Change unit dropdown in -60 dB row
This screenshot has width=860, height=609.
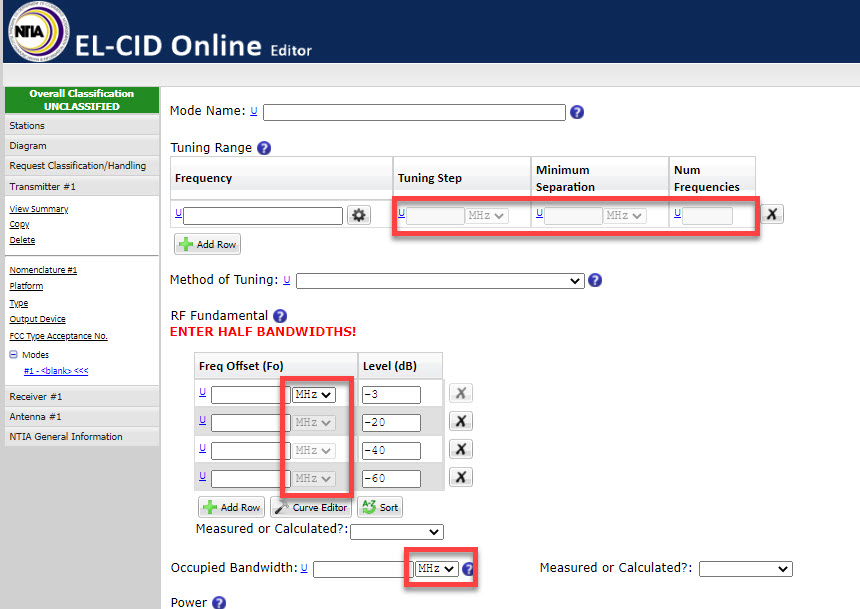[x=313, y=478]
